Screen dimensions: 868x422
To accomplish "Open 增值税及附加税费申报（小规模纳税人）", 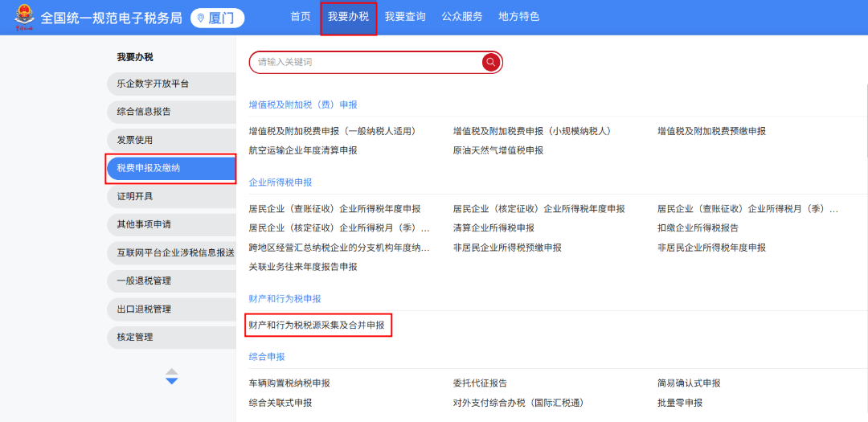I will coord(534,131).
